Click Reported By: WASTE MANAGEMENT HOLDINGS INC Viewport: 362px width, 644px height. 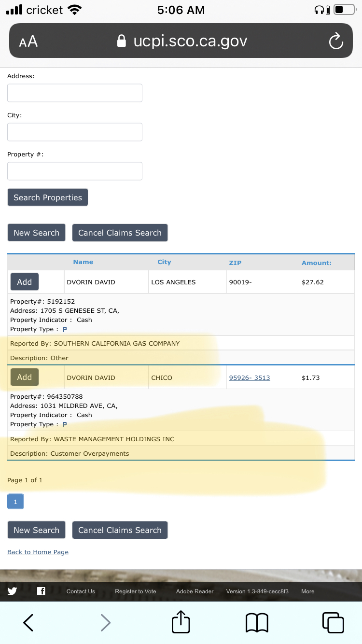point(92,439)
